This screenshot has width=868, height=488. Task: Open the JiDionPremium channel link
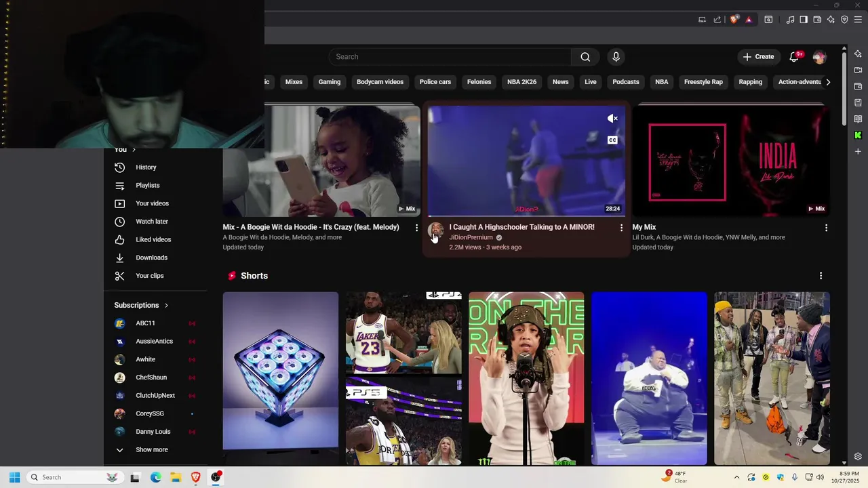pyautogui.click(x=471, y=238)
